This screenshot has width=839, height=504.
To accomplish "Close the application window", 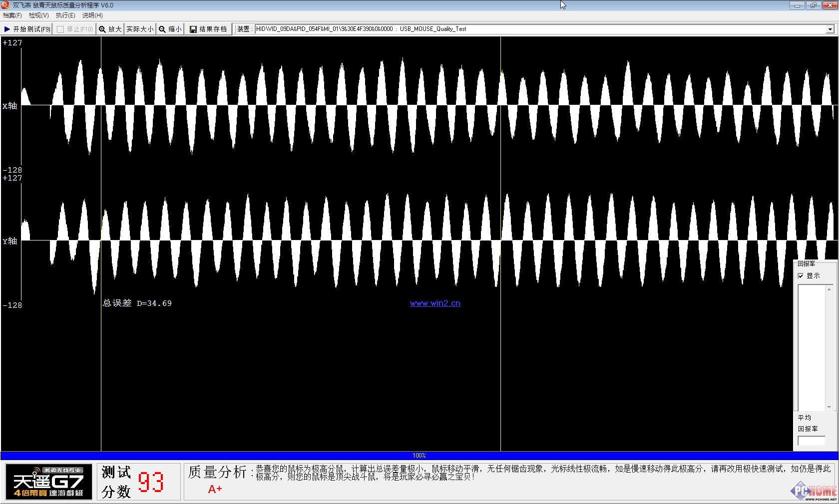I will pyautogui.click(x=829, y=5).
